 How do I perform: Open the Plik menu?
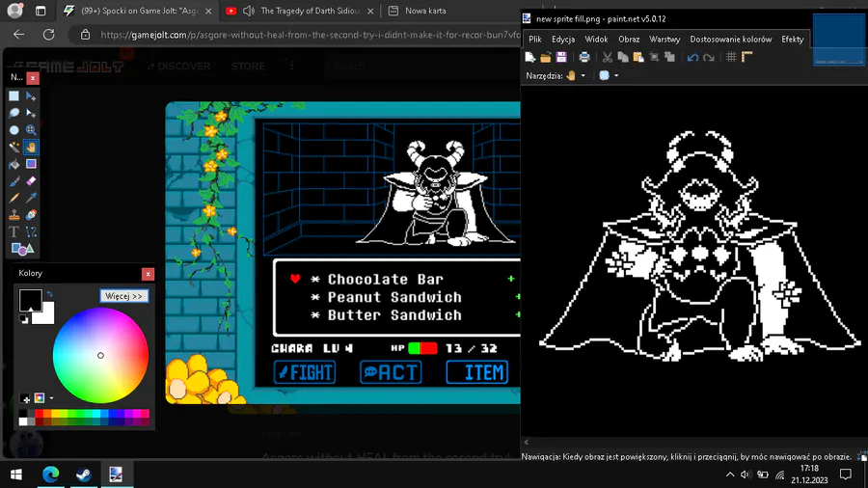coord(534,40)
